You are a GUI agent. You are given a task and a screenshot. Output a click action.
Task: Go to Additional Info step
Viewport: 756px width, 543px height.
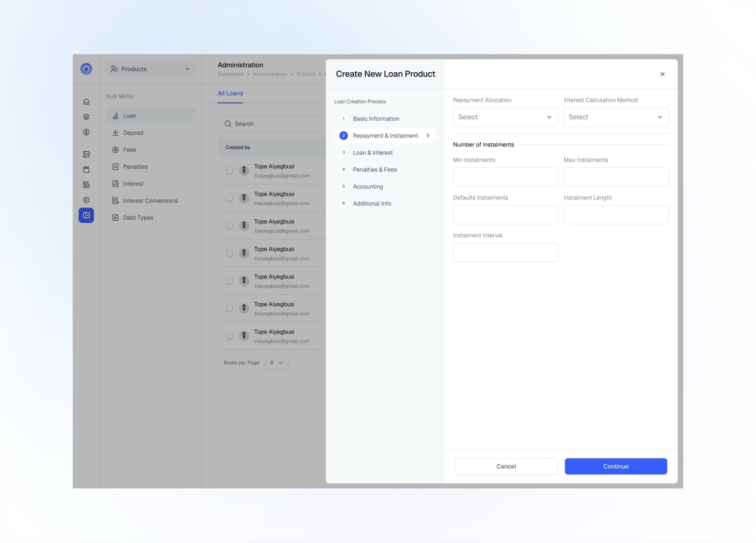[x=372, y=204]
